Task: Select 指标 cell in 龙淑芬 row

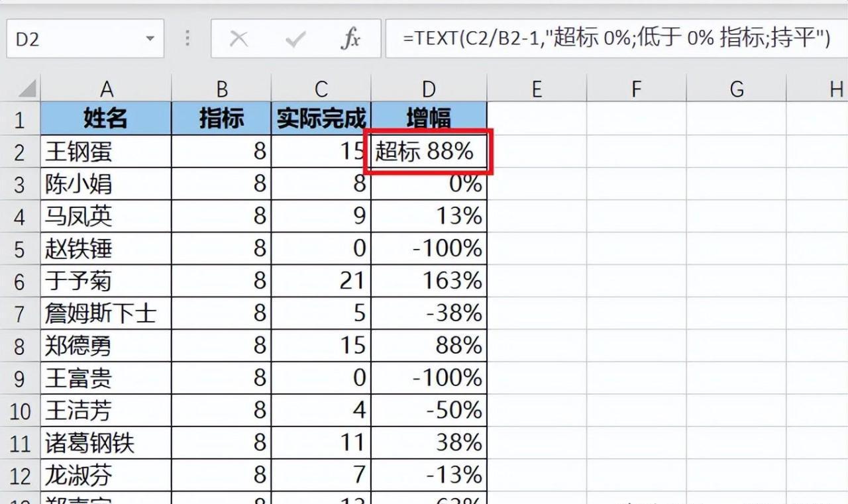Action: pyautogui.click(x=221, y=476)
